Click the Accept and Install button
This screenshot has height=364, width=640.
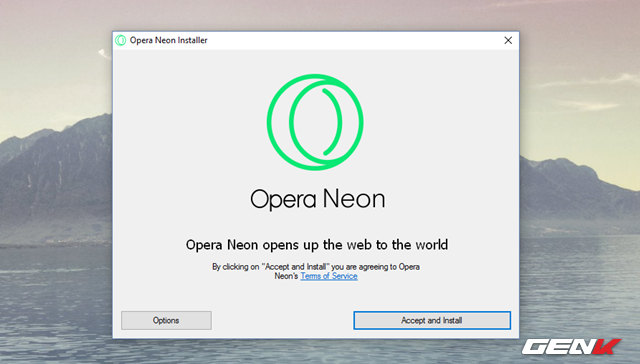[432, 320]
